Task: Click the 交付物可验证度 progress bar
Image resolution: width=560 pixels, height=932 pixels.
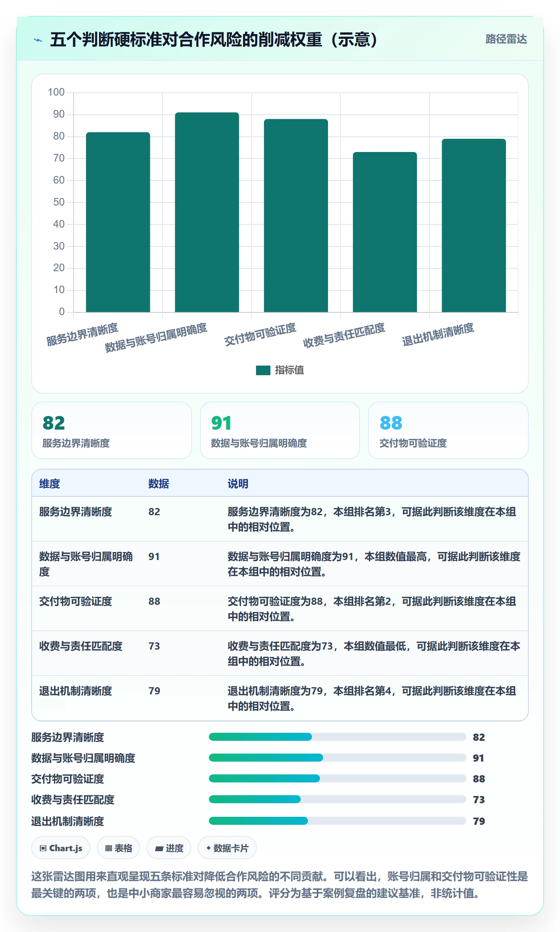Action: click(x=337, y=778)
